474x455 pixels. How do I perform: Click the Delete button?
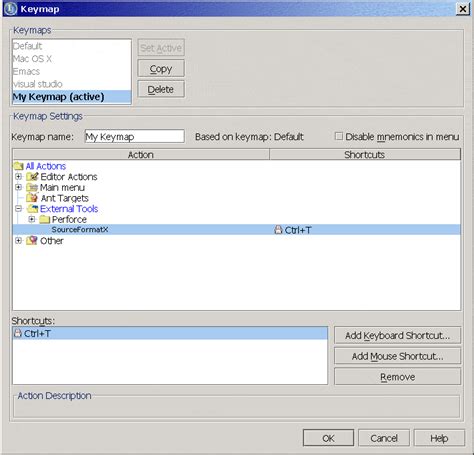pyautogui.click(x=161, y=89)
